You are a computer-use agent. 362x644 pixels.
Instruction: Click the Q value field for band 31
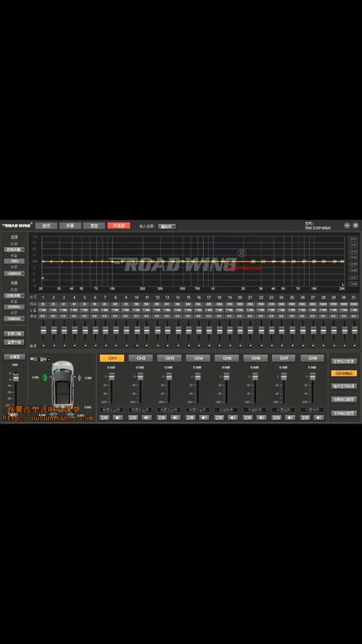pos(354,310)
